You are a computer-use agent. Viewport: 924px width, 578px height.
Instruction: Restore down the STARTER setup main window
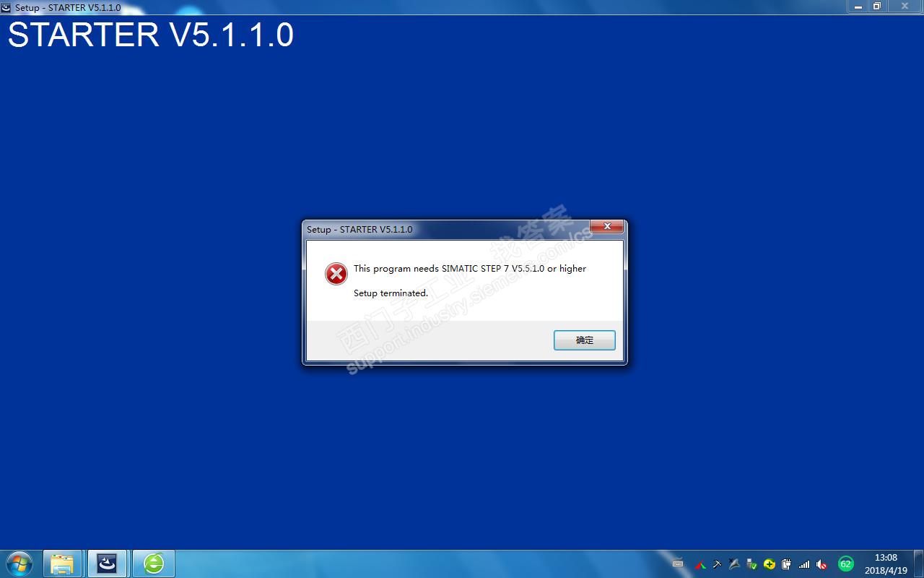[877, 6]
